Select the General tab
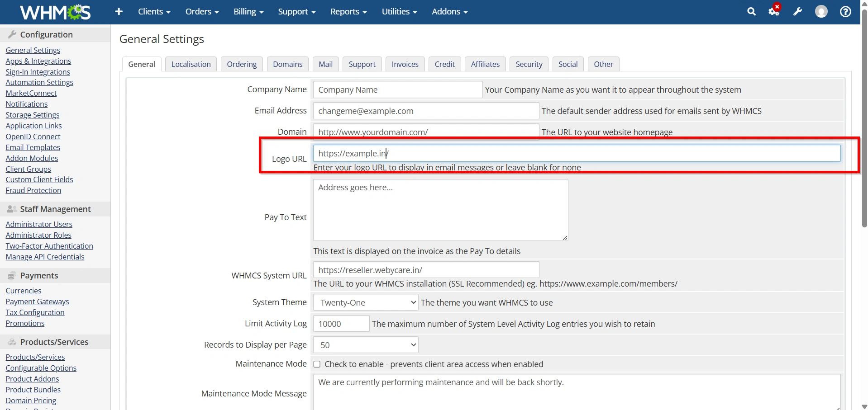Viewport: 868px width, 410px height. click(x=142, y=64)
